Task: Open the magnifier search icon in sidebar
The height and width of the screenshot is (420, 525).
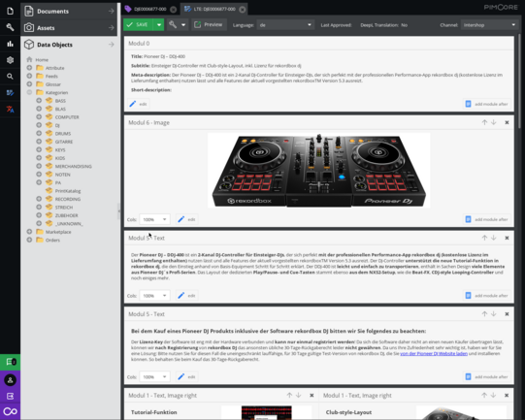Action: (10, 77)
